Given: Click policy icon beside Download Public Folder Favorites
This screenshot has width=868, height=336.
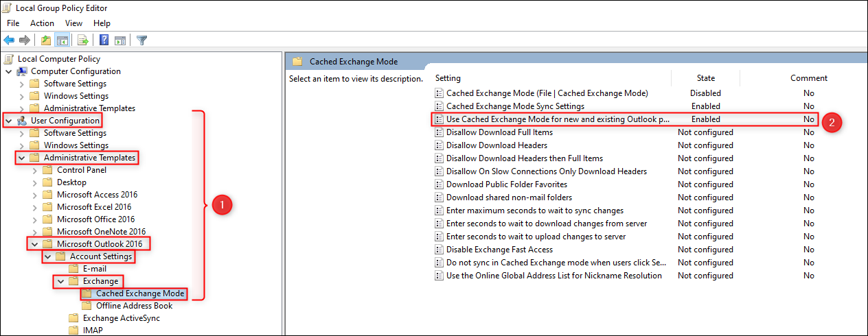Looking at the screenshot, I should [x=439, y=184].
